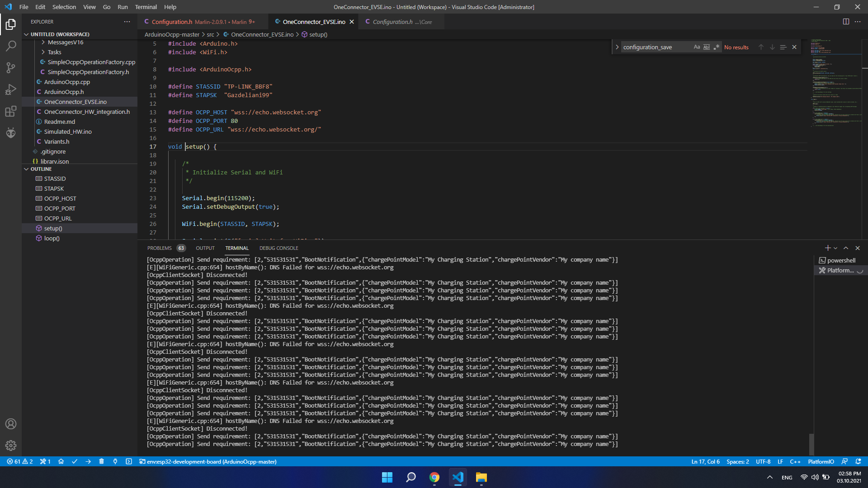The height and width of the screenshot is (488, 868).
Task: Switch to the DEBUG CONSOLE panel tab
Action: 279,248
